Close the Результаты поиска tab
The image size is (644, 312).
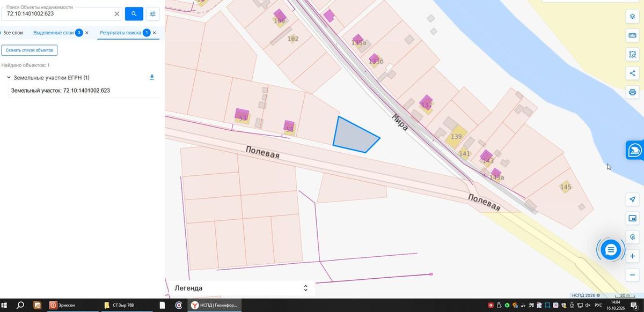(x=155, y=33)
